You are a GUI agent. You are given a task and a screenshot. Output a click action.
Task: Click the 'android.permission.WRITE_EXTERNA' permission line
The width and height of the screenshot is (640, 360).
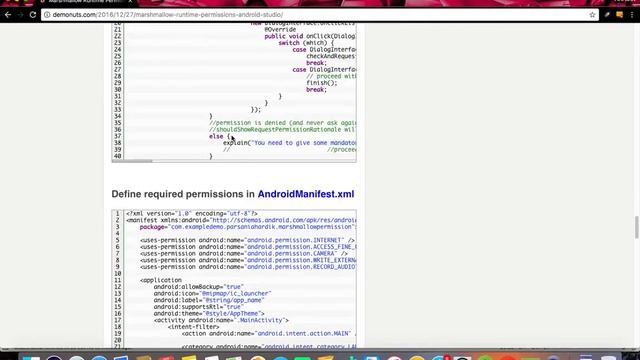tap(248, 260)
